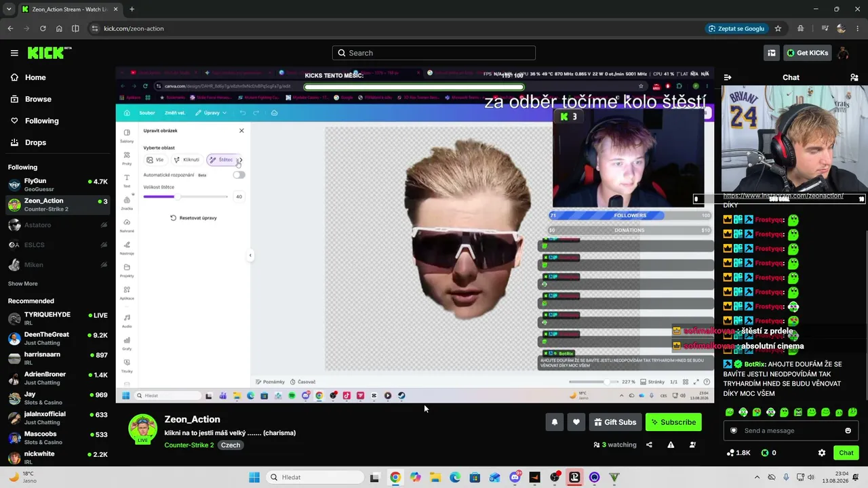This screenshot has height=488, width=868.
Task: Focus the Kick Search field
Action: [434, 53]
